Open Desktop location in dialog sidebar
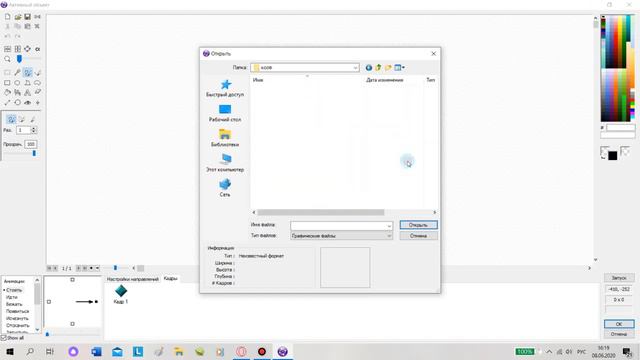Image resolution: width=640 pixels, height=360 pixels. click(225, 113)
